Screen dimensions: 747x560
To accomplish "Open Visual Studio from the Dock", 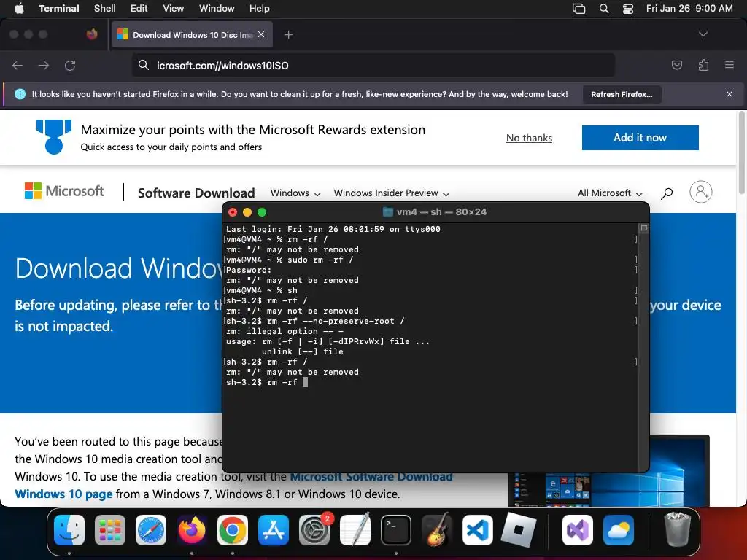I will pos(578,530).
